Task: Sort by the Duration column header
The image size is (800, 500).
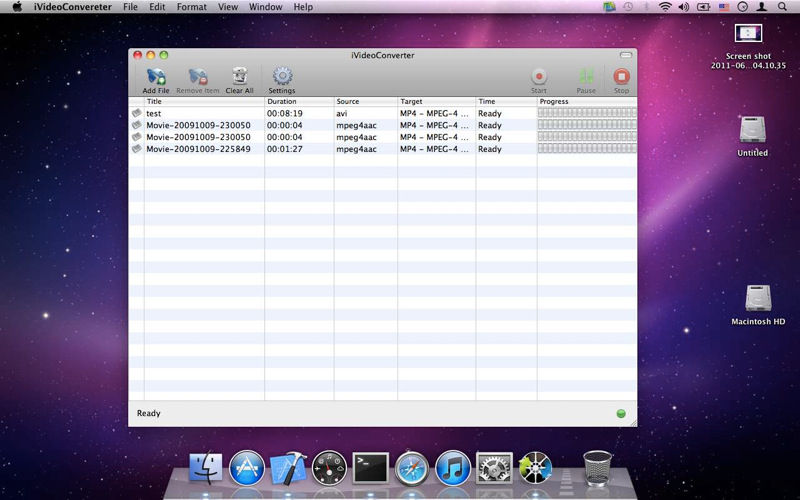Action: [299, 102]
